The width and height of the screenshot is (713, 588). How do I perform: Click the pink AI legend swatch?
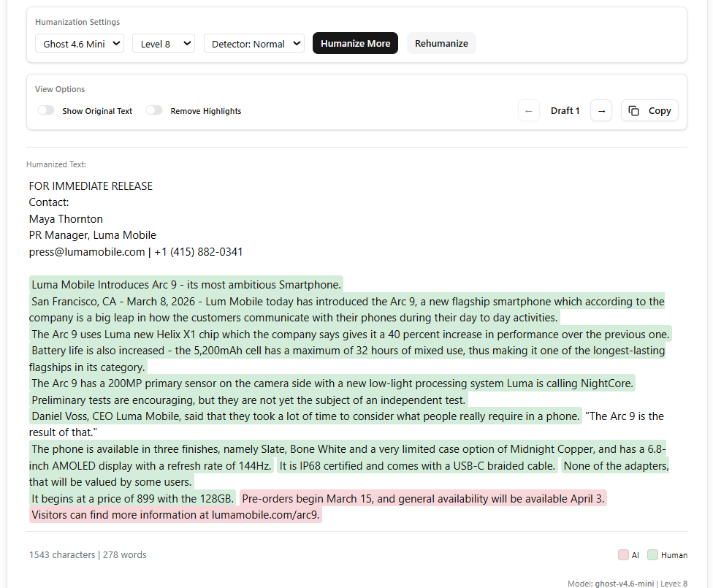[x=622, y=554]
